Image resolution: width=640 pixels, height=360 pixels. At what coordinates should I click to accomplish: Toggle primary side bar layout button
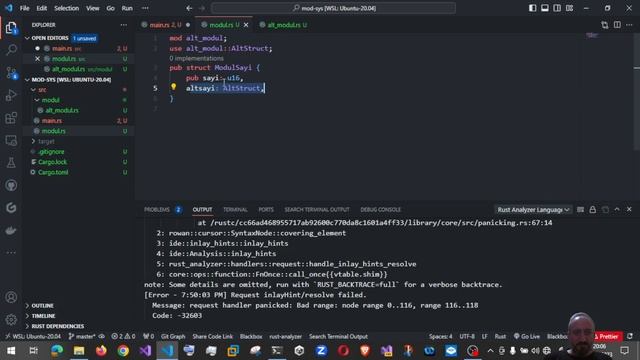[x=533, y=8]
